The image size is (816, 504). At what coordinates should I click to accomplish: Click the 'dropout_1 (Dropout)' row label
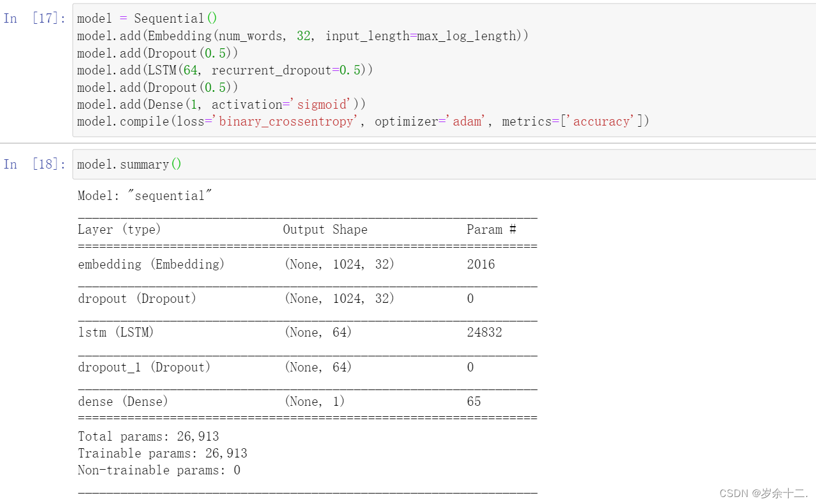point(144,367)
